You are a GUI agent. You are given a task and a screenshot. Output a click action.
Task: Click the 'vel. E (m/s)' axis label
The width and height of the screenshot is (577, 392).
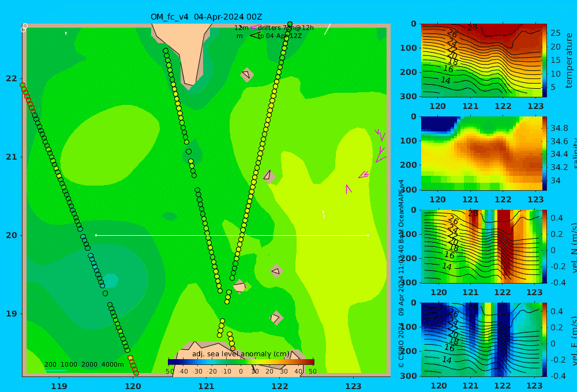[x=574, y=340]
